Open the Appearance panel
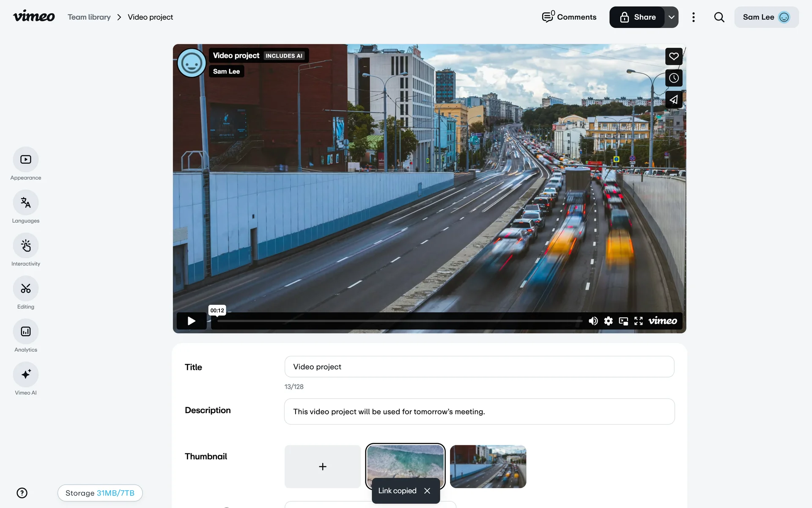 (26, 160)
